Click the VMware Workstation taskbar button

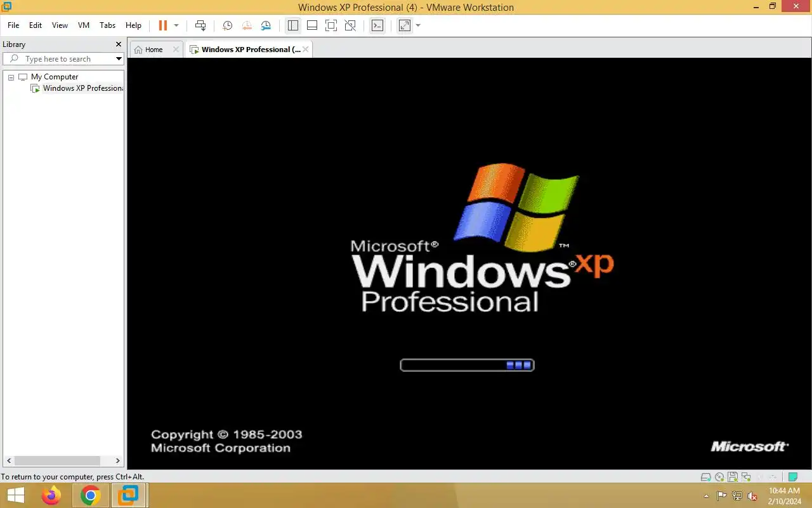point(129,495)
